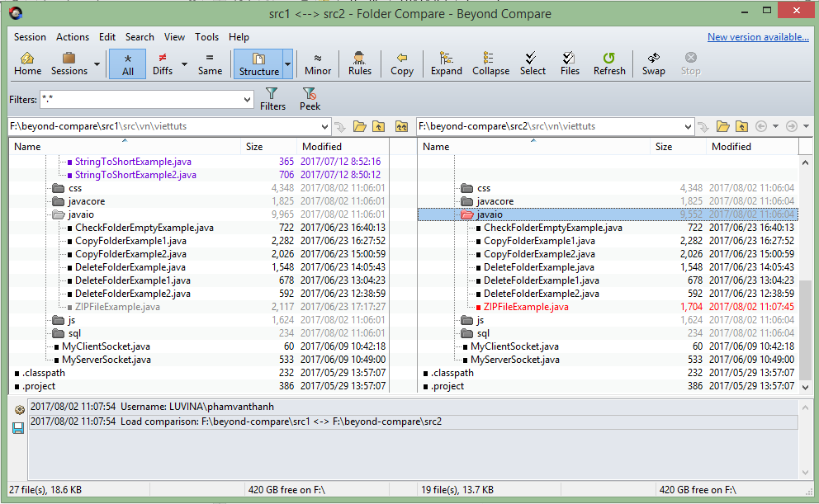Open the Sessions button
The width and height of the screenshot is (819, 504).
[x=69, y=64]
